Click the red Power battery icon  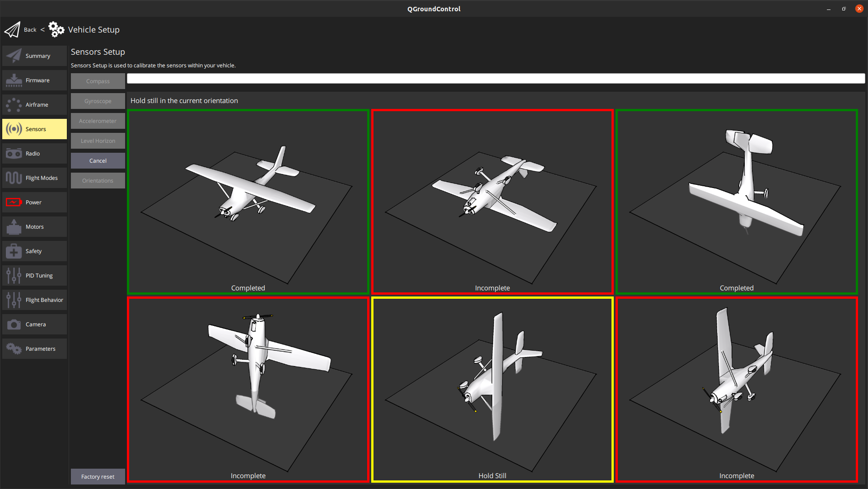pyautogui.click(x=14, y=202)
